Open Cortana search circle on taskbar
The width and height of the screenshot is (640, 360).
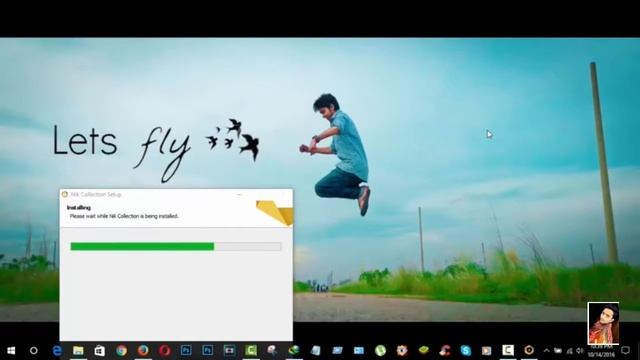point(33,351)
